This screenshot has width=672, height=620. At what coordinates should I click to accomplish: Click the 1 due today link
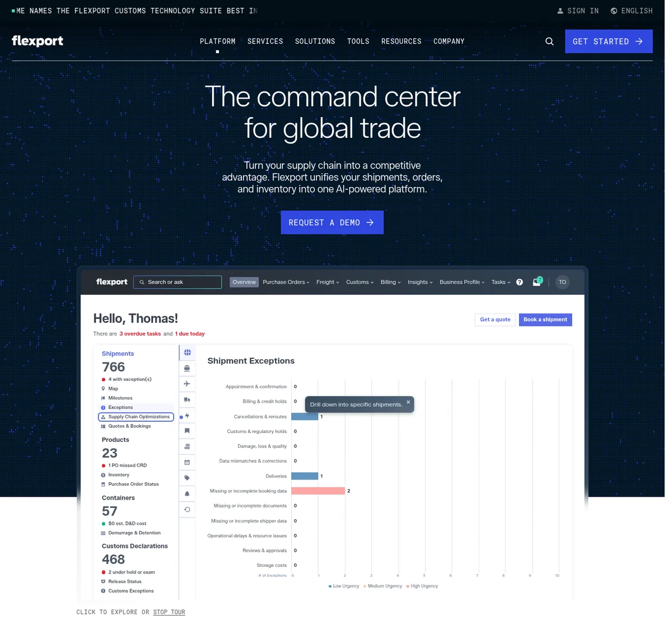click(x=190, y=334)
